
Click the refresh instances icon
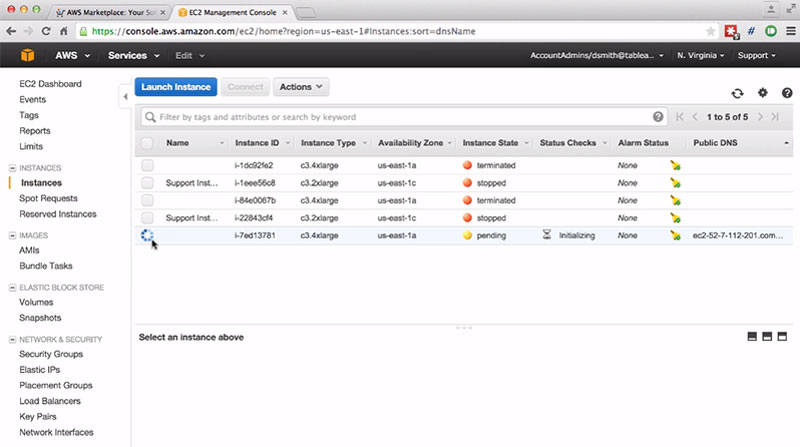pyautogui.click(x=737, y=93)
